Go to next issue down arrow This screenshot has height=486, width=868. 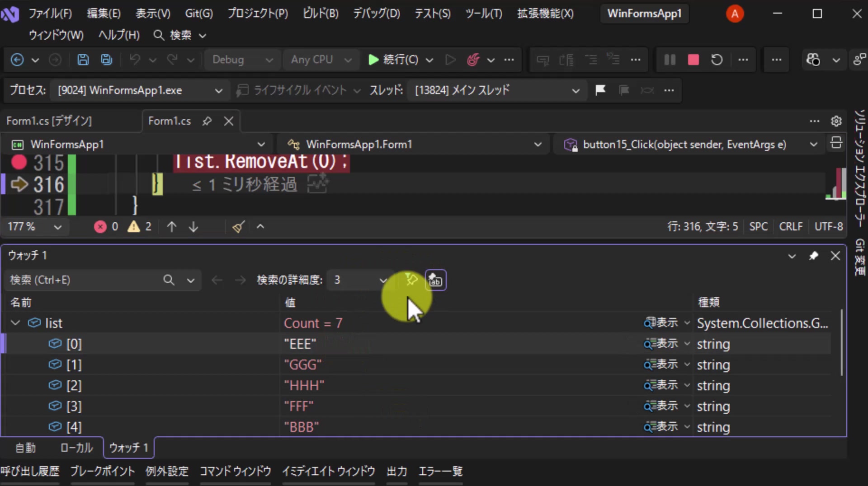point(193,226)
